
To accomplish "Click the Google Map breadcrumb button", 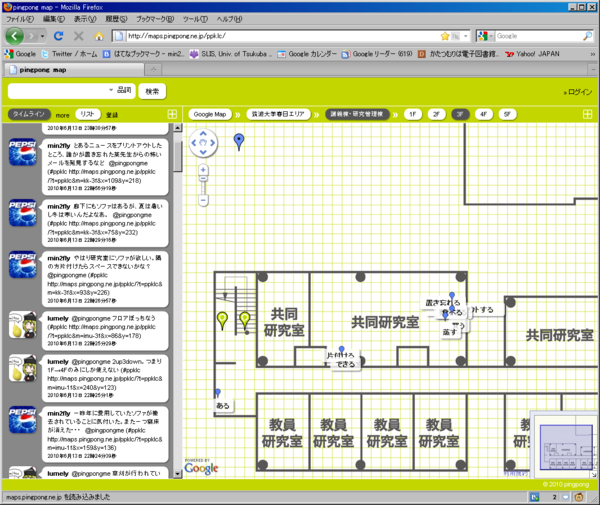I will pyautogui.click(x=210, y=114).
